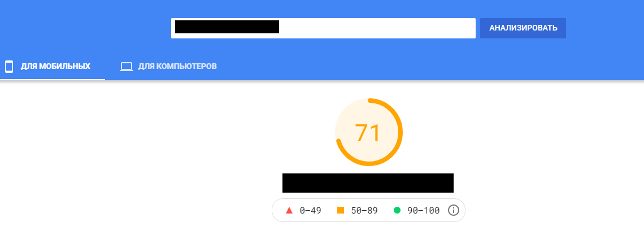Screen dimensions: 644x235
Task: Switch to the ДЛЯ КОМПЬЮТЕРОВ tab
Action: 177,67
